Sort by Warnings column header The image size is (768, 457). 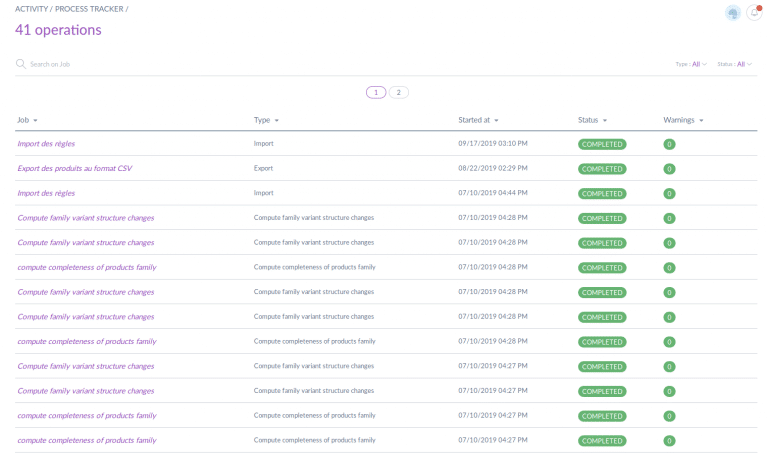(x=683, y=120)
